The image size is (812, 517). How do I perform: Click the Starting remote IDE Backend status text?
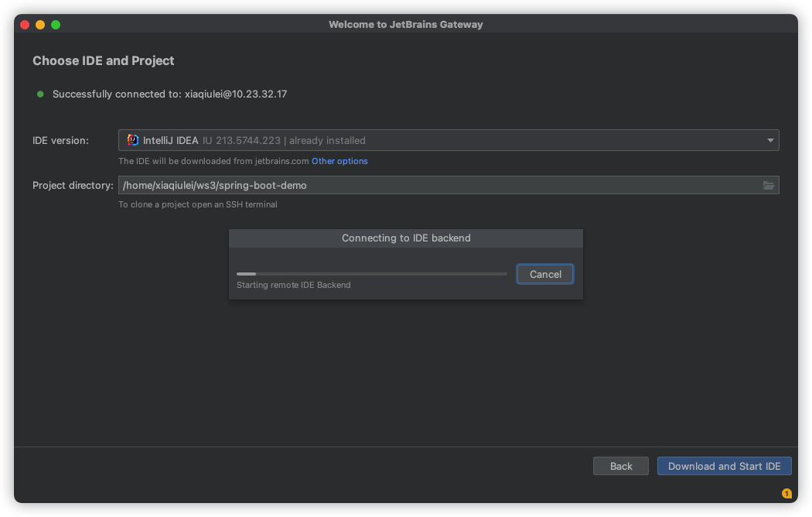294,285
